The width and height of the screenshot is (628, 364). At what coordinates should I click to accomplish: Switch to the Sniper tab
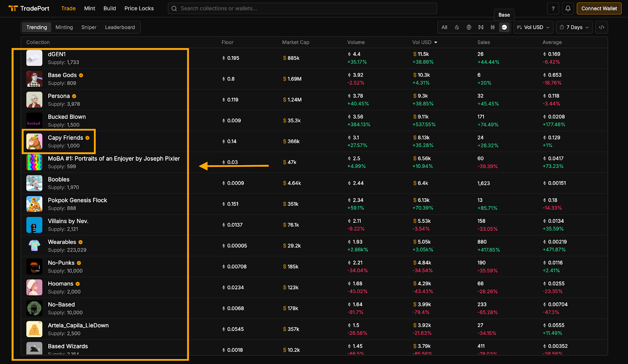[x=89, y=27]
